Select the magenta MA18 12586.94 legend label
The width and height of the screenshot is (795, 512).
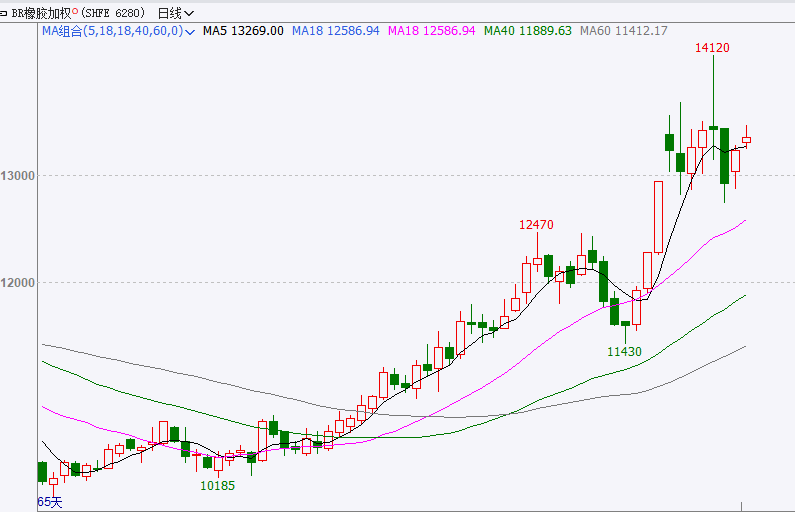coord(431,31)
